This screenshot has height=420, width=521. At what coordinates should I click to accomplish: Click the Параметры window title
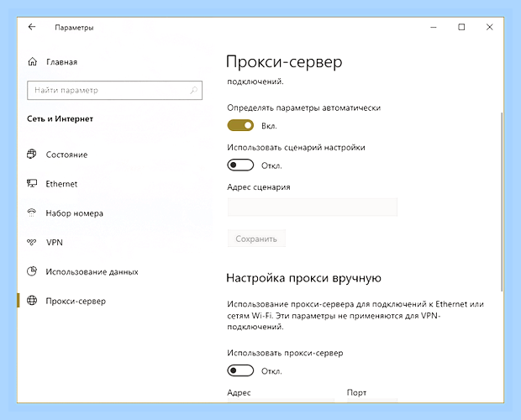[74, 28]
